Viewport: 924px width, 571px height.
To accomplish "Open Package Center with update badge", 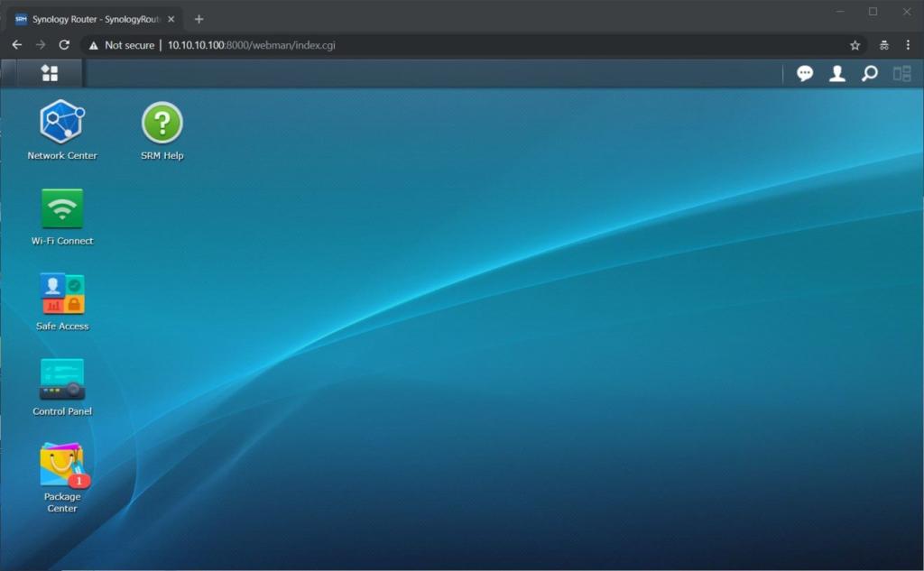I will pos(63,465).
